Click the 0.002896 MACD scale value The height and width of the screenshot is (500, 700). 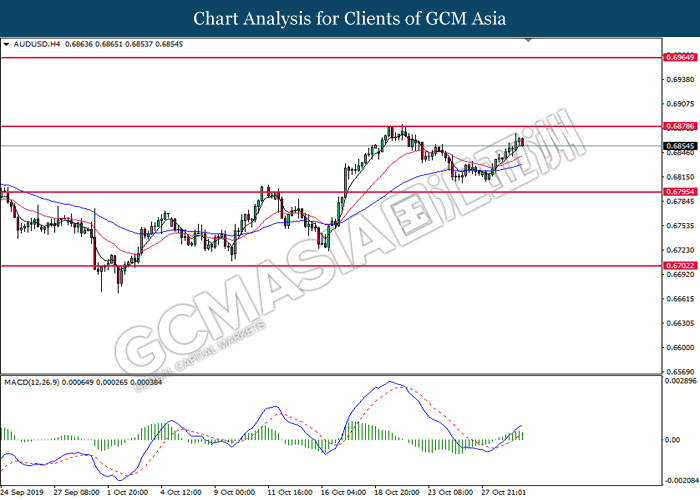point(680,353)
